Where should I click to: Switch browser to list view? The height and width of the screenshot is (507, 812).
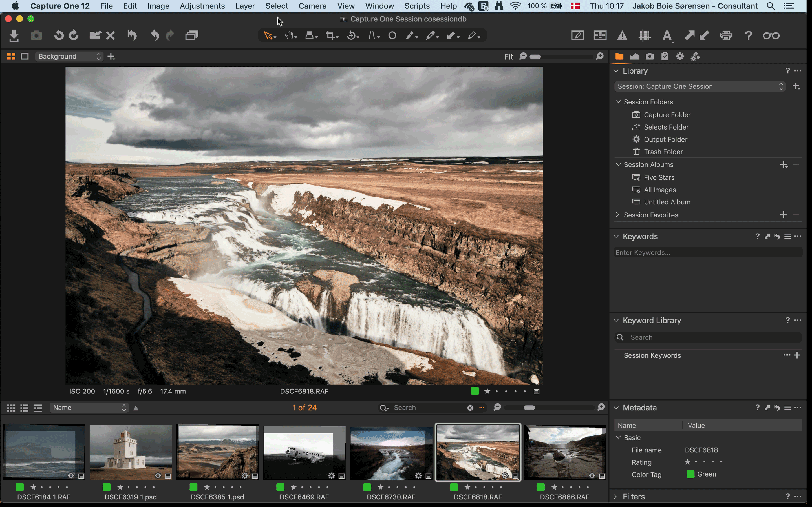[24, 408]
